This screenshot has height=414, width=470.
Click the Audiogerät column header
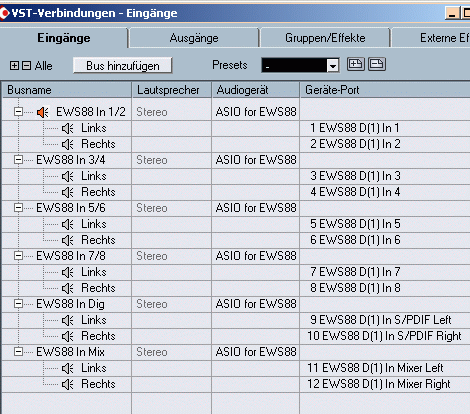pyautogui.click(x=256, y=90)
